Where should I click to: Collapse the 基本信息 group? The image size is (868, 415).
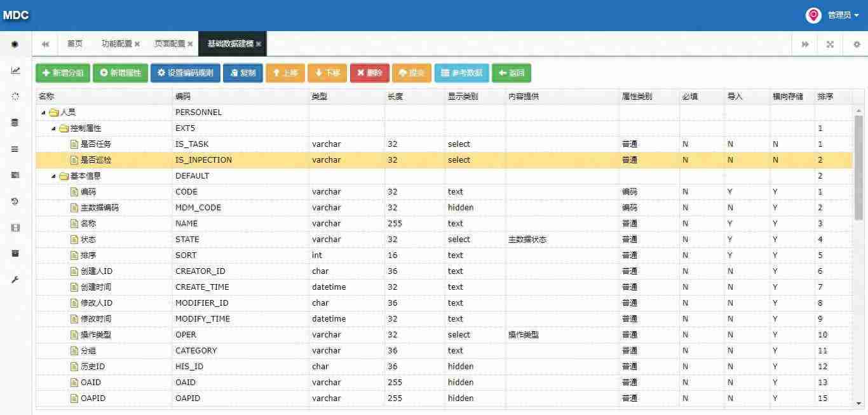pos(54,176)
